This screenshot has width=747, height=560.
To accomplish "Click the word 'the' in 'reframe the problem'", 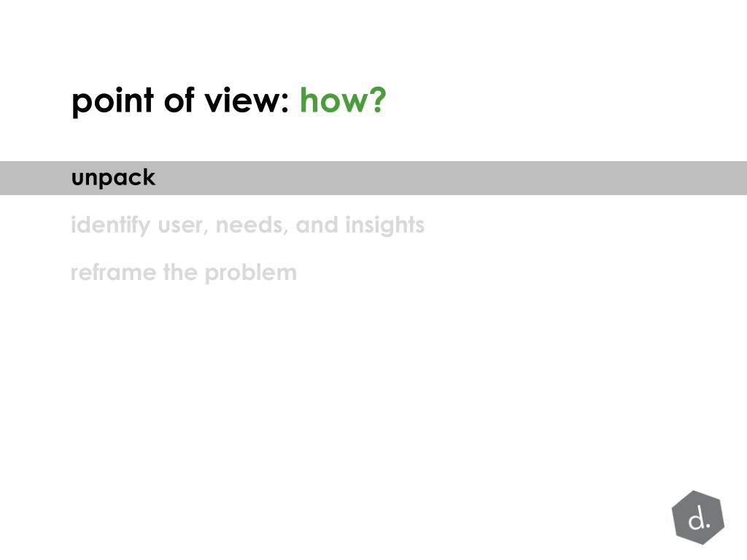I will click(x=181, y=273).
